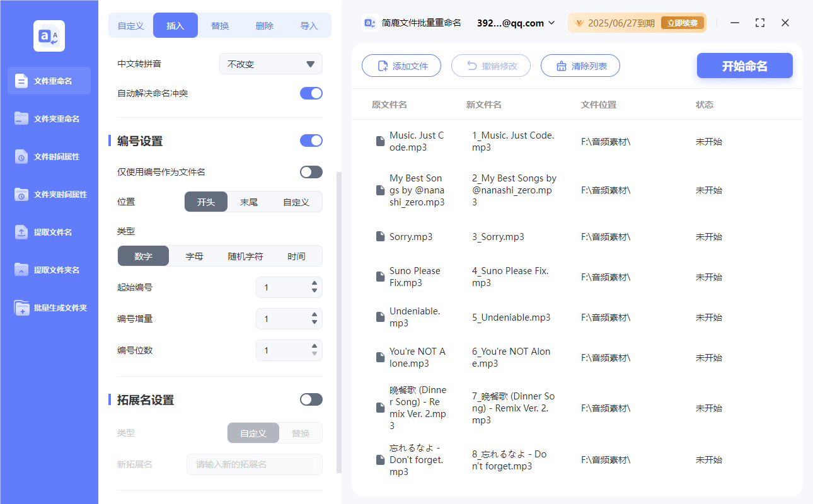Click the 清空列表 button

click(x=580, y=65)
